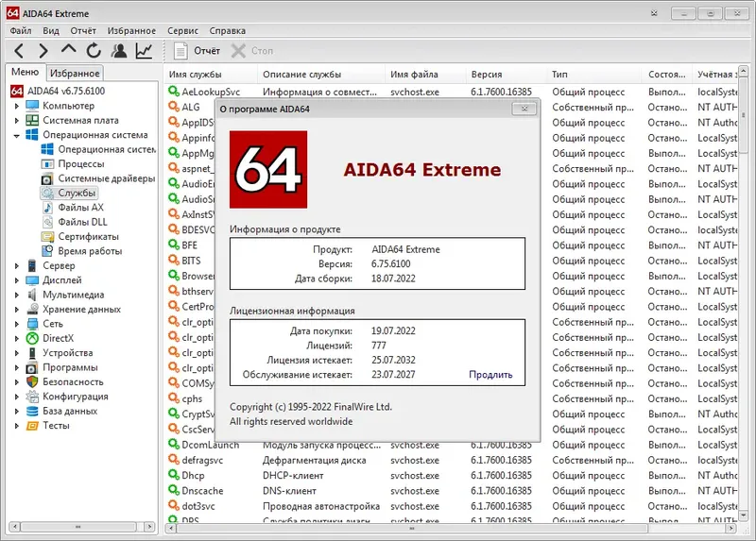
Task: Open the user manager toolbar icon
Action: tap(119, 51)
